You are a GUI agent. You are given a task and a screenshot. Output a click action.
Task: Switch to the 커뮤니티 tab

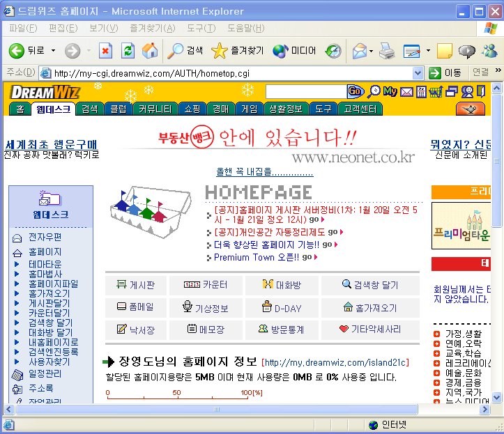pyautogui.click(x=155, y=109)
